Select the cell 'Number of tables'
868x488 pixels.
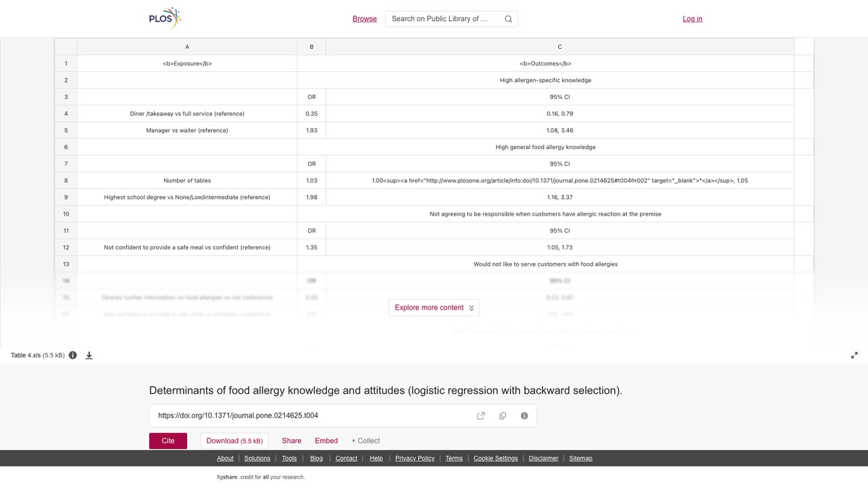click(187, 180)
